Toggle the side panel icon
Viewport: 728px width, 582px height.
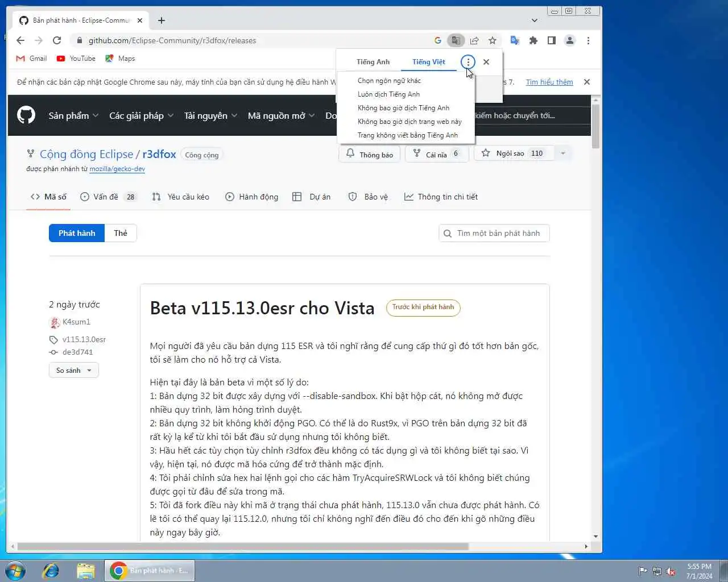tap(551, 40)
